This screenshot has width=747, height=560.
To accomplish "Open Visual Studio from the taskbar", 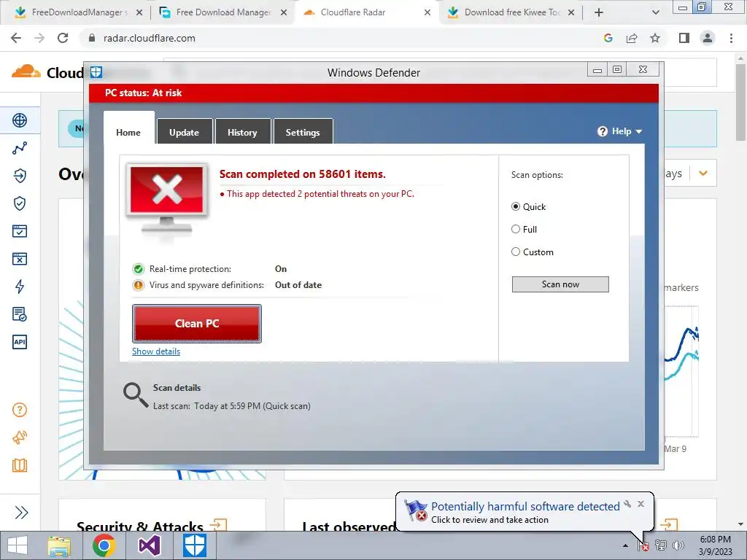I will [149, 545].
